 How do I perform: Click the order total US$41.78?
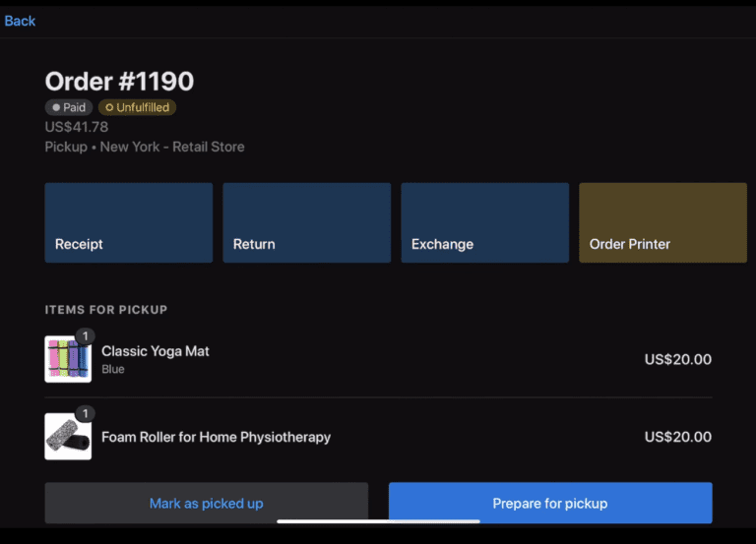tap(77, 127)
